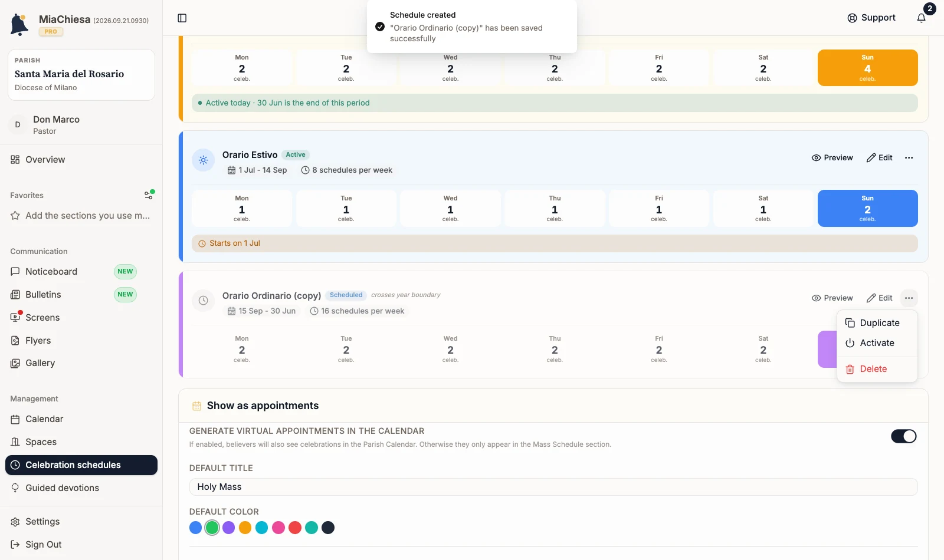Screen dimensions: 944x560
Task: Click "16 schedules per week" text
Action: point(362,311)
